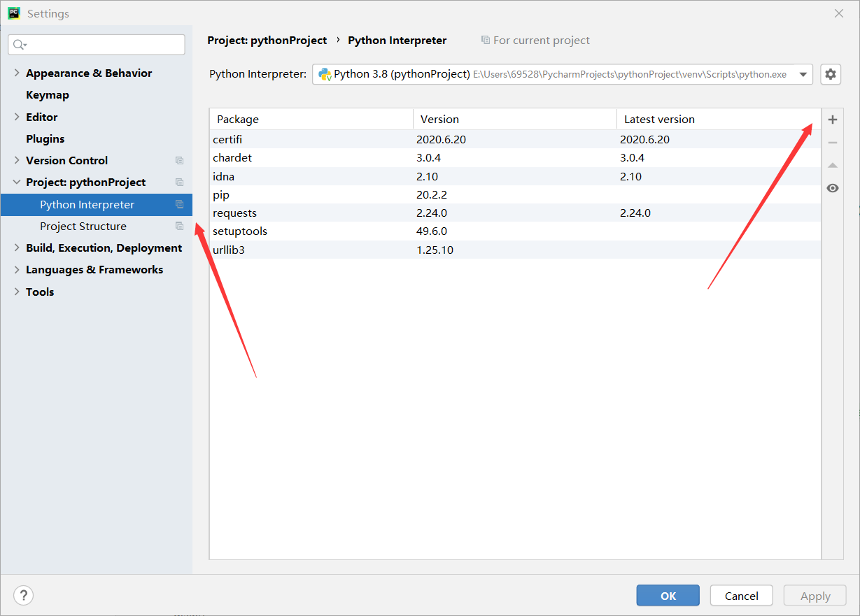
Task: Click project-level icon beside Project Structure
Action: coord(179,227)
